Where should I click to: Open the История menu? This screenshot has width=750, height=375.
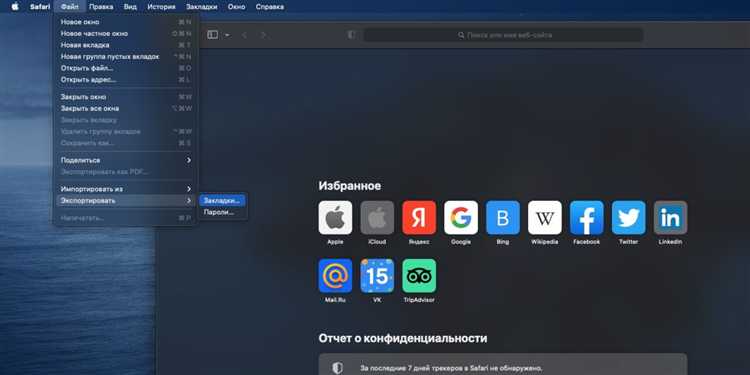pyautogui.click(x=161, y=7)
